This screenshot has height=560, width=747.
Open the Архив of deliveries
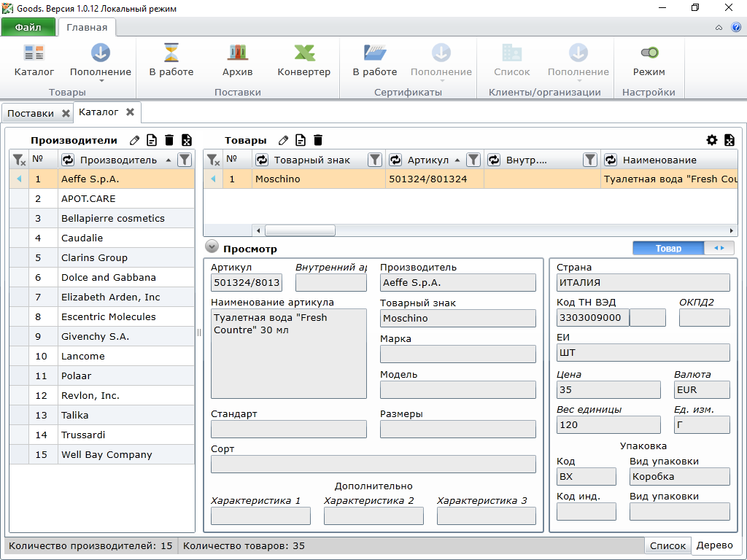[x=237, y=60]
